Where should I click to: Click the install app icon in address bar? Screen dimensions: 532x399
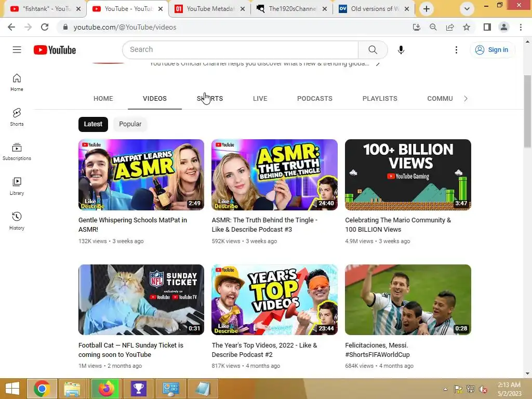pos(416,27)
